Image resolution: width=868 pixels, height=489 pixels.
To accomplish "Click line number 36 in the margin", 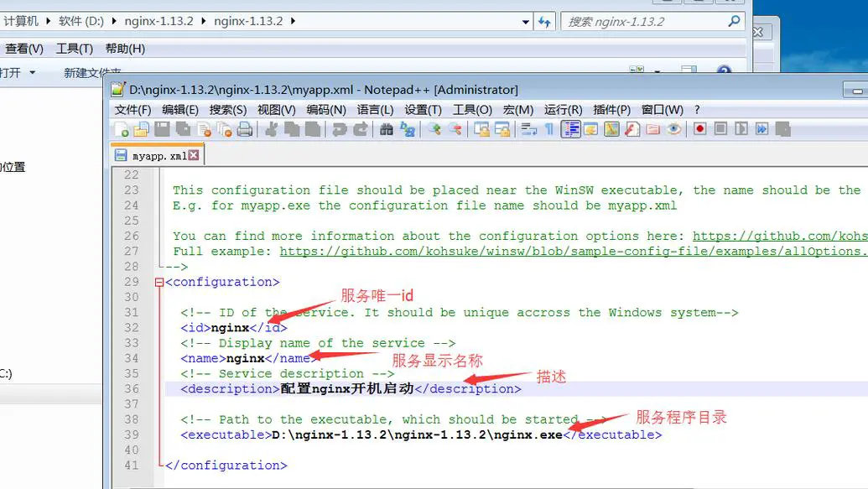I will click(131, 388).
